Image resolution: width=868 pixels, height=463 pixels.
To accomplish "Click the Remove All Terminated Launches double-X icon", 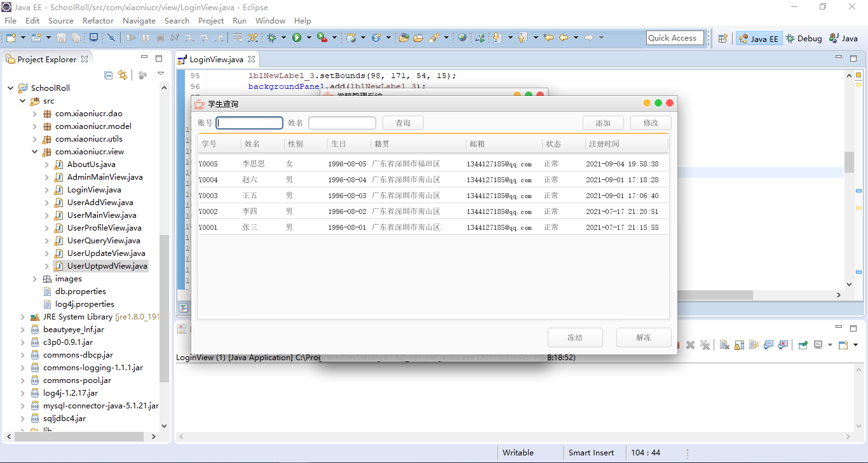I will coord(705,345).
